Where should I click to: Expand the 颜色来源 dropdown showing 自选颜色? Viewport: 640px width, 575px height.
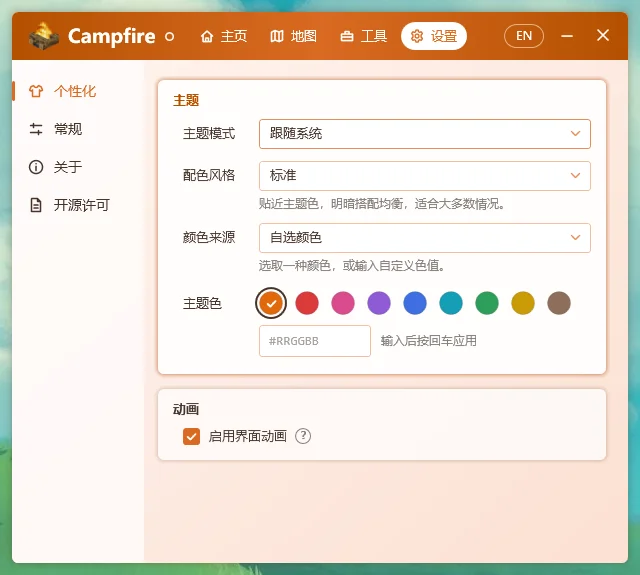424,238
